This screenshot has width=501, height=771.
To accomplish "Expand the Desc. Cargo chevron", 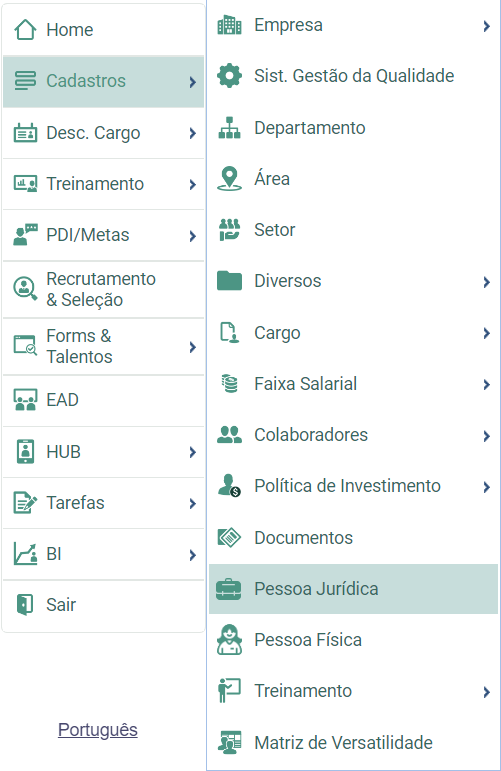I will [x=192, y=133].
